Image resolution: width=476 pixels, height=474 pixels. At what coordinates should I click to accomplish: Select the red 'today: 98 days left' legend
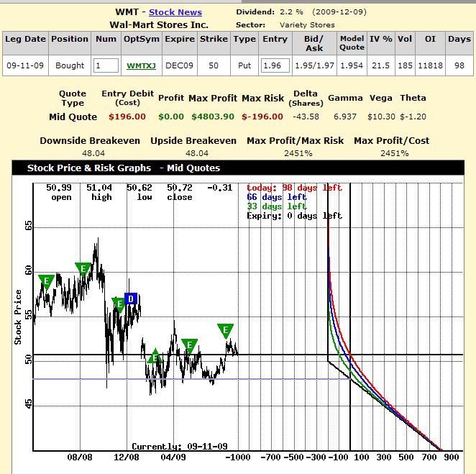295,188
